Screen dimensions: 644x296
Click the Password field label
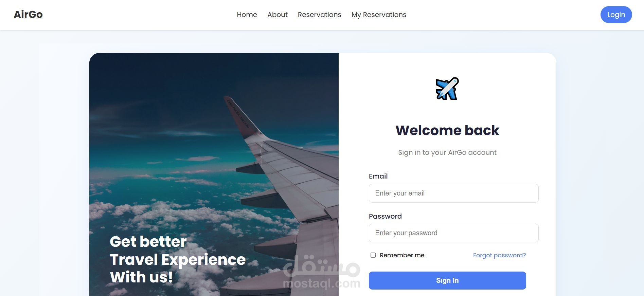(x=385, y=216)
